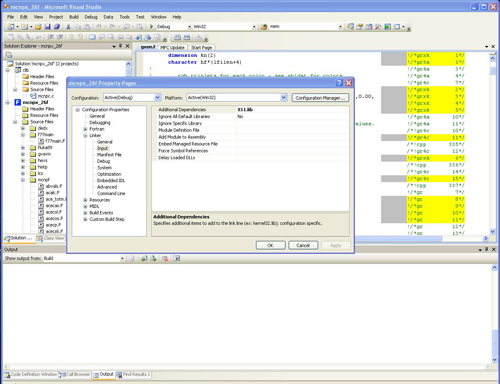The width and height of the screenshot is (500, 384).
Task: Expand the Build Events node
Action: 85,213
